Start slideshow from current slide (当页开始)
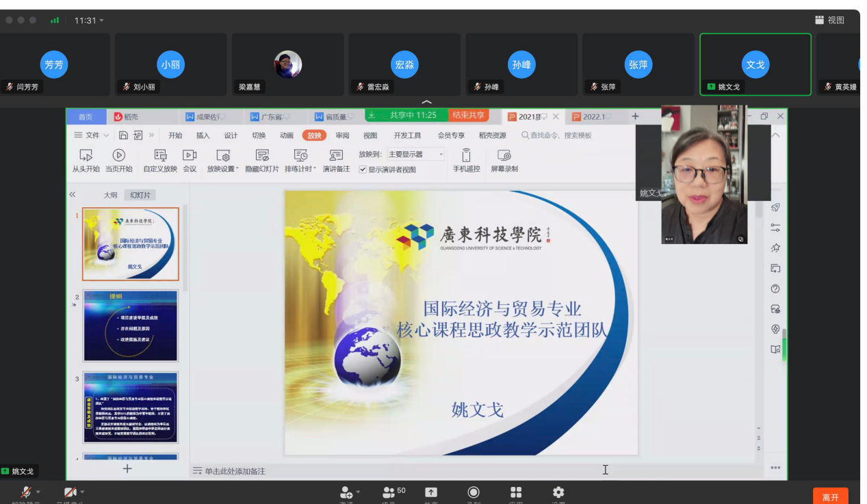 tap(119, 156)
